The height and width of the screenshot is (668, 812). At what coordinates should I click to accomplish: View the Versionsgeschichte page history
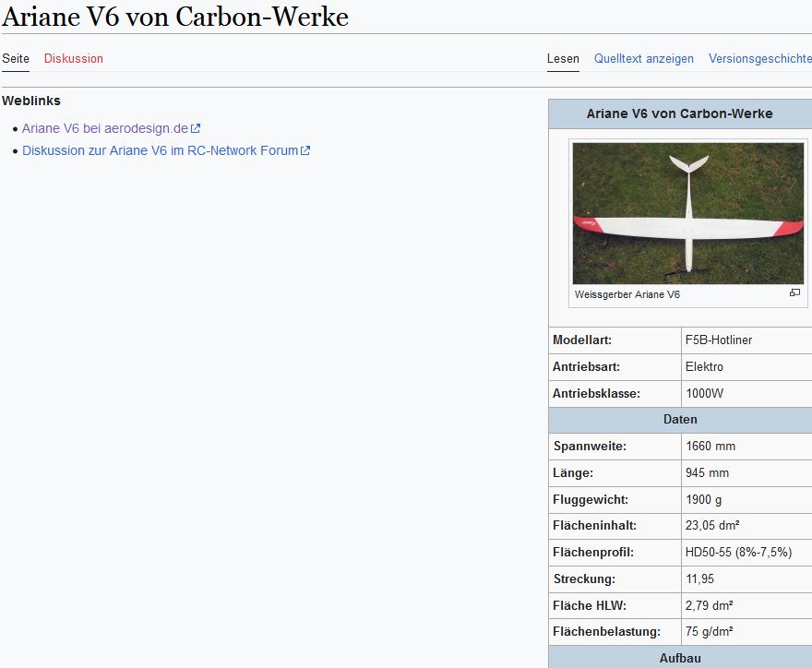pos(759,58)
